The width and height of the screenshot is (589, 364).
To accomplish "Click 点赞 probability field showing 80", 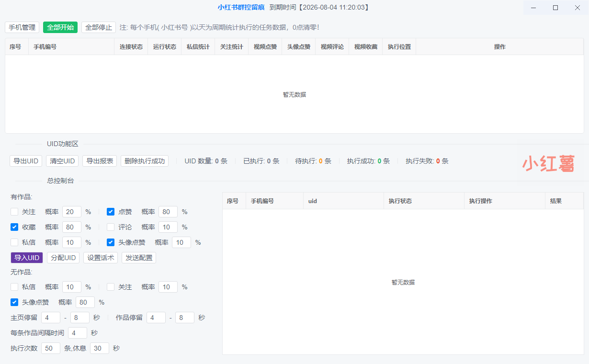I will (168, 212).
